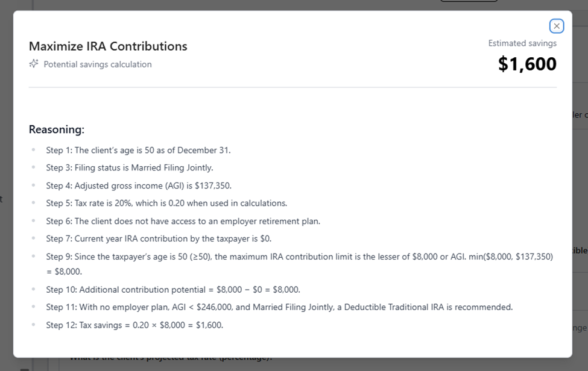Select the Step 9 maximum contribution limit text
Screen dimensions: 588x371
point(299,257)
